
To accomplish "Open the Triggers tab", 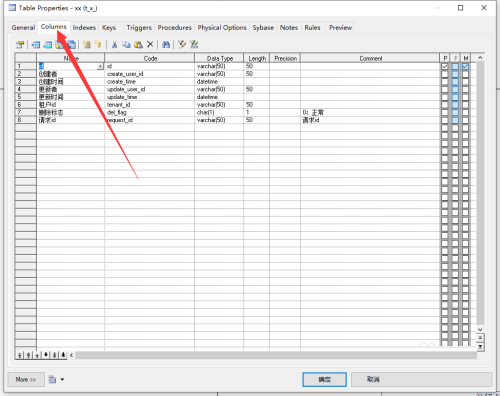I will pos(139,27).
